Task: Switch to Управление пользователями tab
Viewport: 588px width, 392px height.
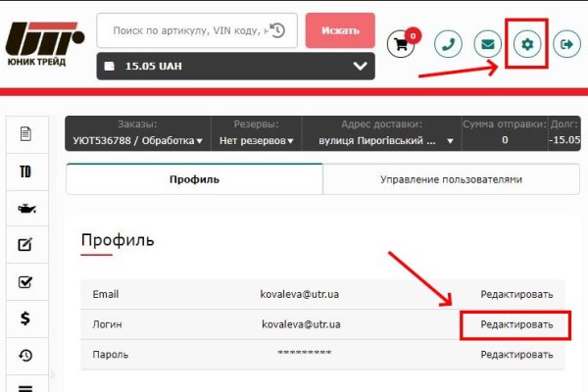Action: click(x=451, y=179)
